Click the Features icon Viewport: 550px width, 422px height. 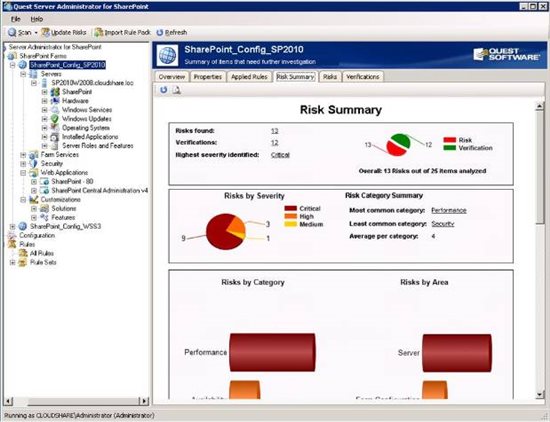click(x=45, y=217)
